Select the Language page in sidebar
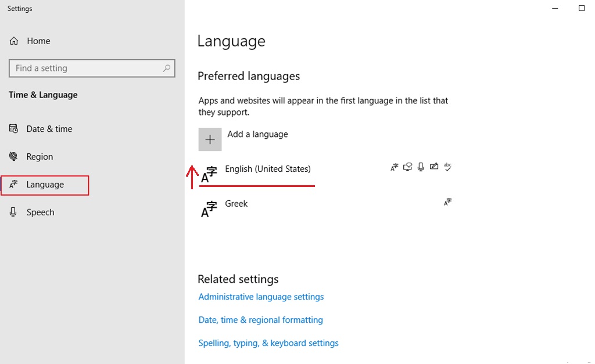The height and width of the screenshot is (364, 595). (45, 185)
